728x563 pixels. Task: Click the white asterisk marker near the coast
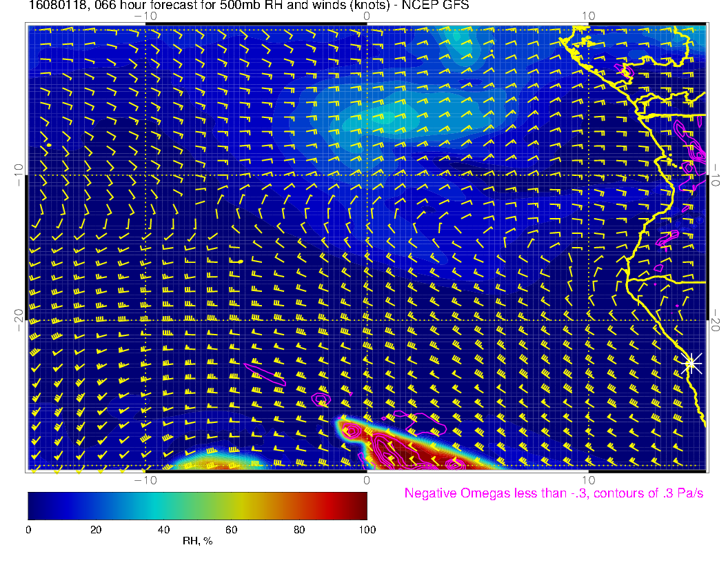click(x=691, y=363)
